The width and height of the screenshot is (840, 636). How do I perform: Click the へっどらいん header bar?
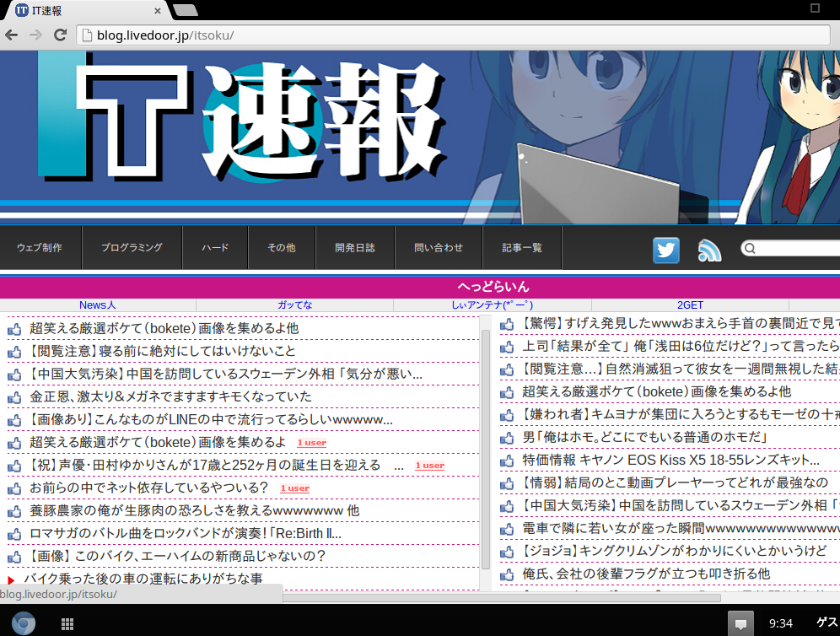pos(420,287)
